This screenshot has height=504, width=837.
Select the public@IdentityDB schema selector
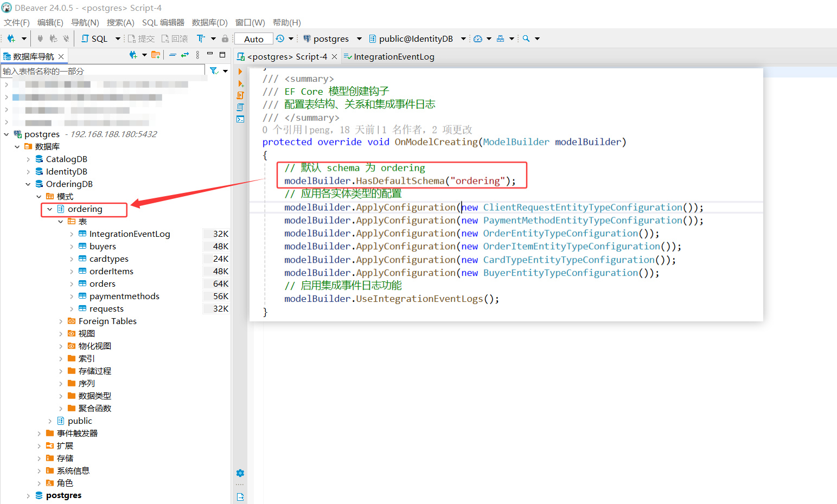pos(417,38)
